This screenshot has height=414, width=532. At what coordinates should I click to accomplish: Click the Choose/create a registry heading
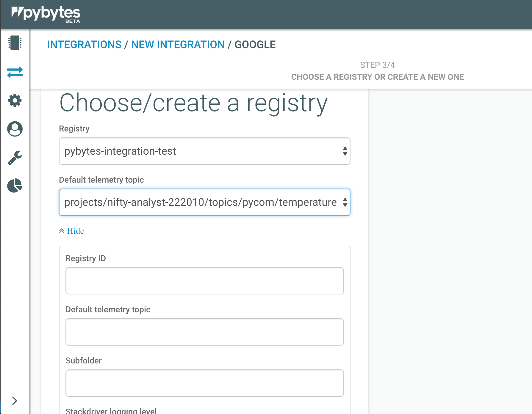coord(193,102)
